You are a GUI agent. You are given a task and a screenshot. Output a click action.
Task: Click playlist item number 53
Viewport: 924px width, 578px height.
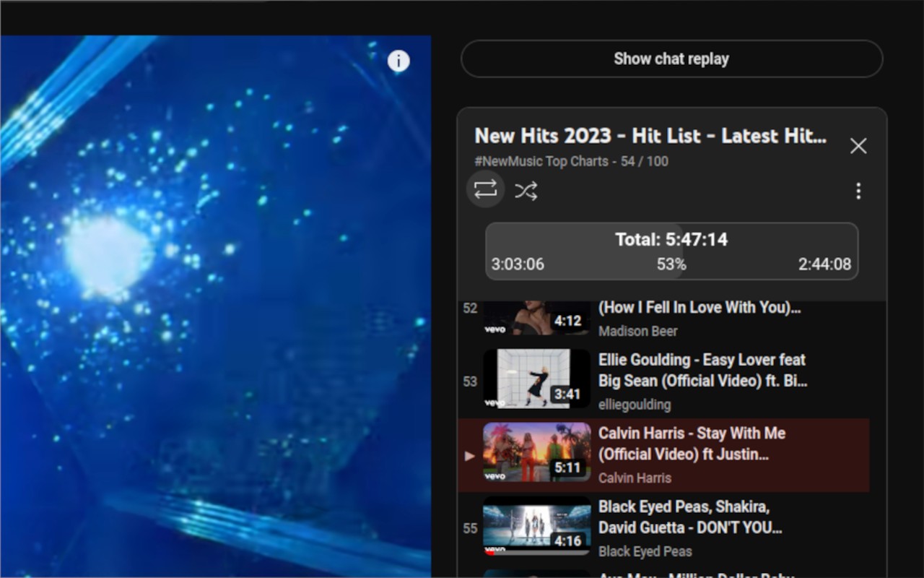click(470, 381)
